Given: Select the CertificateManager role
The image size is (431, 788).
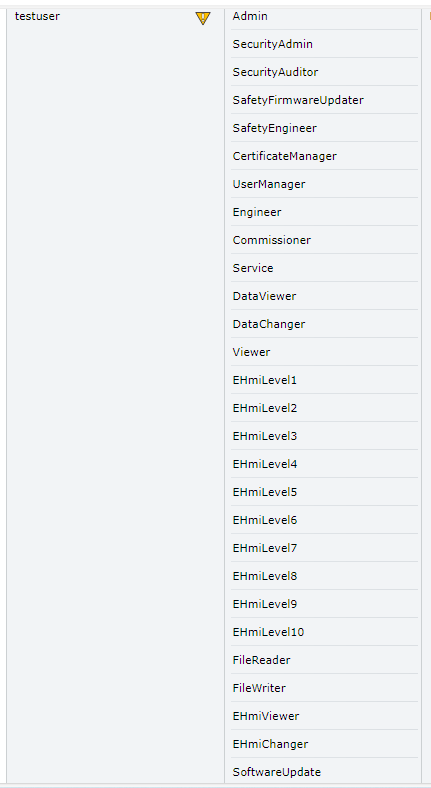Looking at the screenshot, I should click(284, 156).
